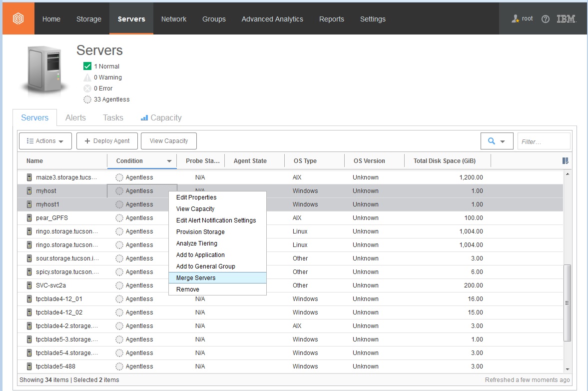Select Merge Servers from the context menu
The width and height of the screenshot is (588, 391).
195,277
